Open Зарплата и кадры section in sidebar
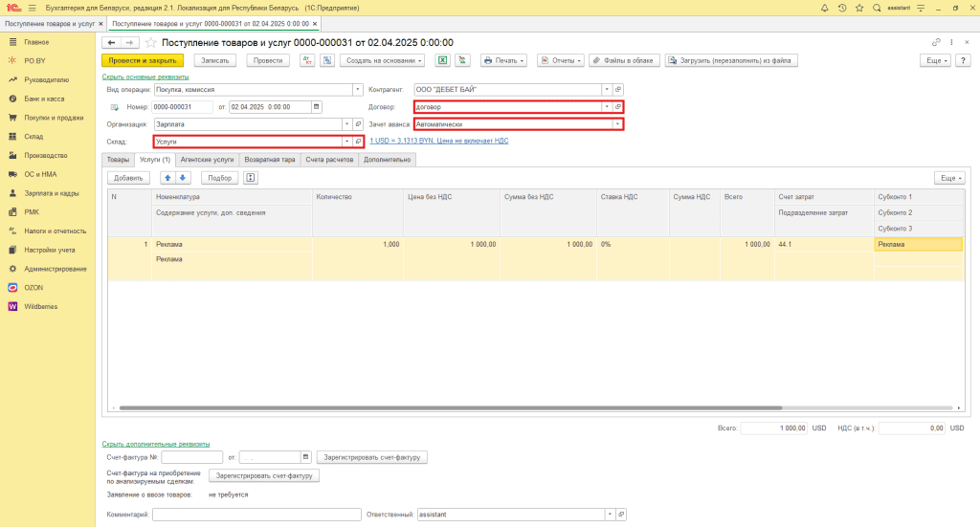 pos(51,193)
